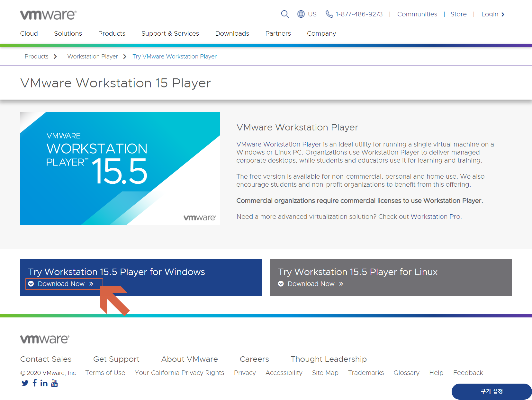The width and height of the screenshot is (532, 400).
Task: Click the chevron after Workstation Player breadcrumb
Action: 125,57
